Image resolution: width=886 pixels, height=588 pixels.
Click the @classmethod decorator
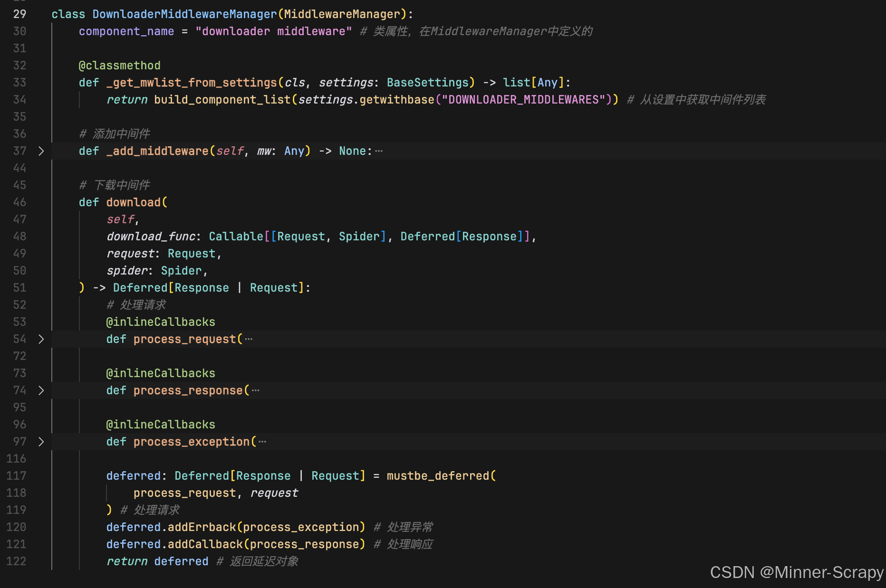click(x=119, y=66)
